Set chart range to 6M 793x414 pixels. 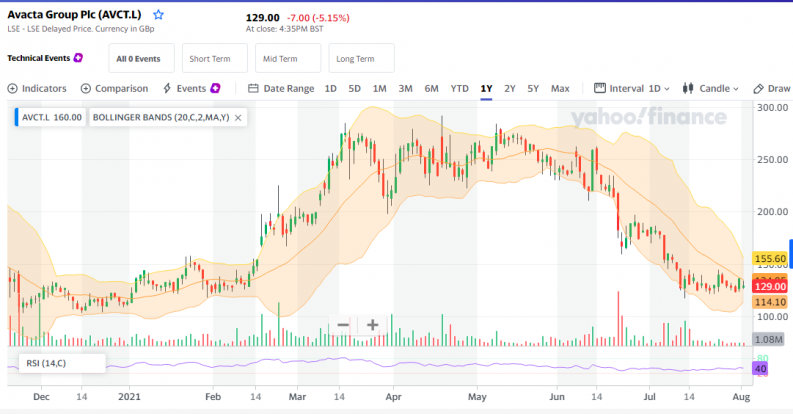[x=431, y=88]
